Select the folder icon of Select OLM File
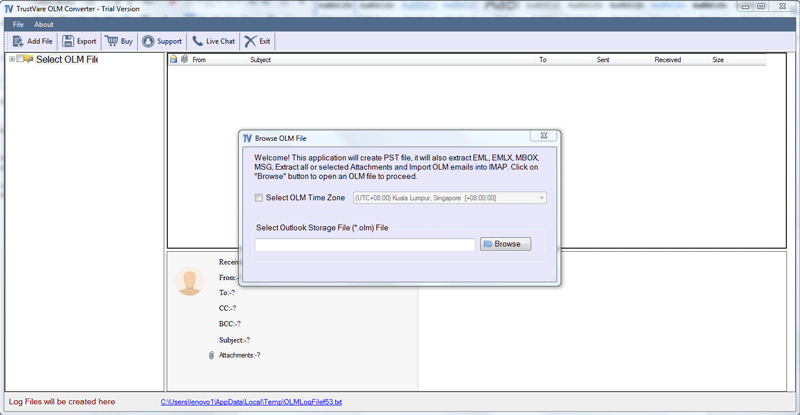This screenshot has width=800, height=415. point(28,59)
